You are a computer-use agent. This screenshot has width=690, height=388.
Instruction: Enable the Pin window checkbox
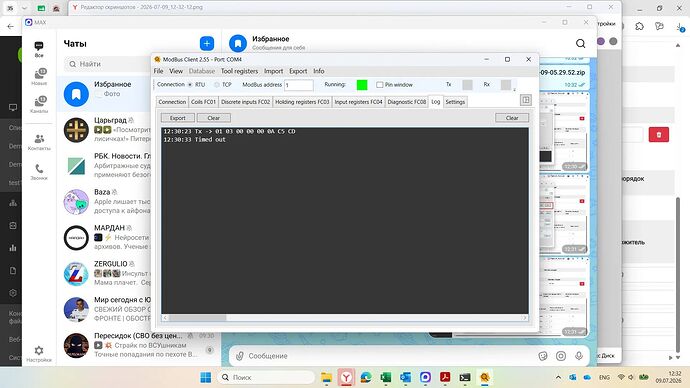point(379,84)
